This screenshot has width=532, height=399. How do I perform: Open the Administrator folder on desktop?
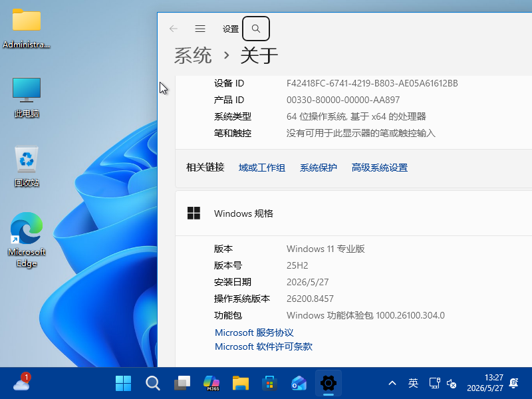(27, 29)
